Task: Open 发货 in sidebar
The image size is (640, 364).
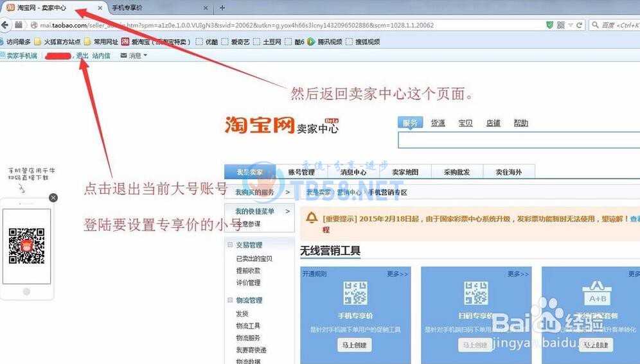Action: tap(242, 313)
